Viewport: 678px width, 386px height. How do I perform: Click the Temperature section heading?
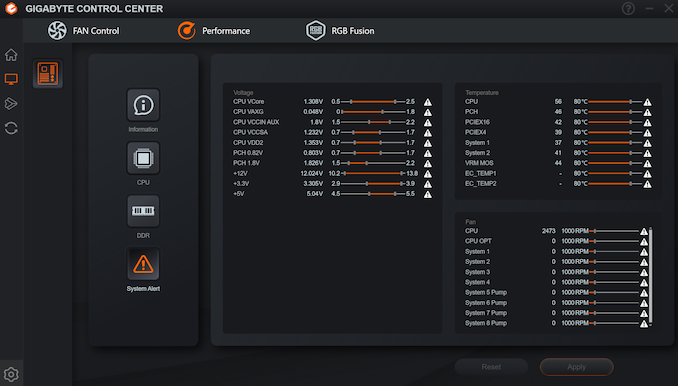click(482, 93)
